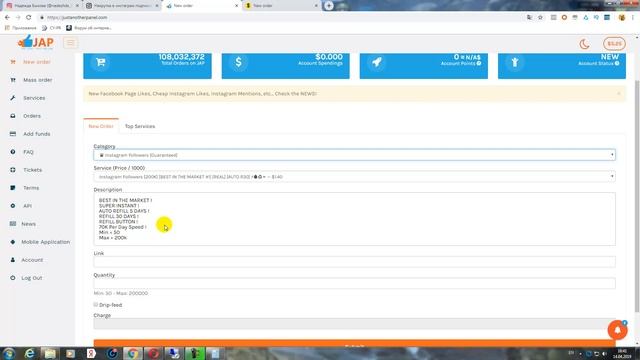Click inside the Description text box
640x360 pixels.
(x=354, y=219)
